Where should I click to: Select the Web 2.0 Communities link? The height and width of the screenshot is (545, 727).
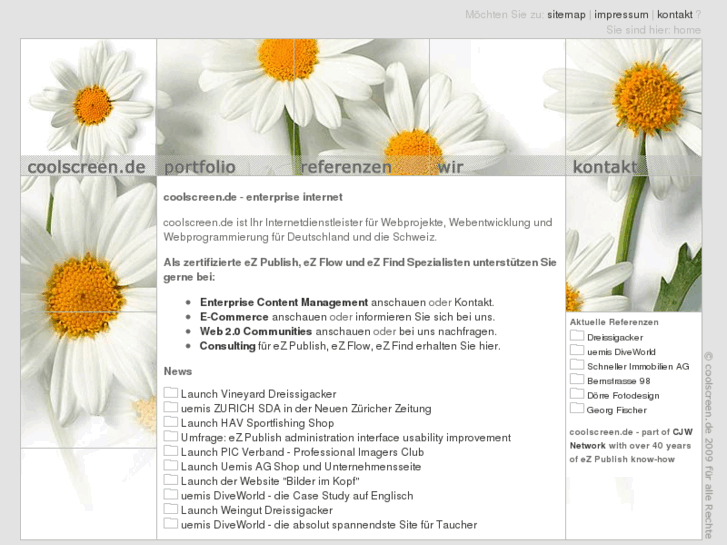(x=256, y=331)
